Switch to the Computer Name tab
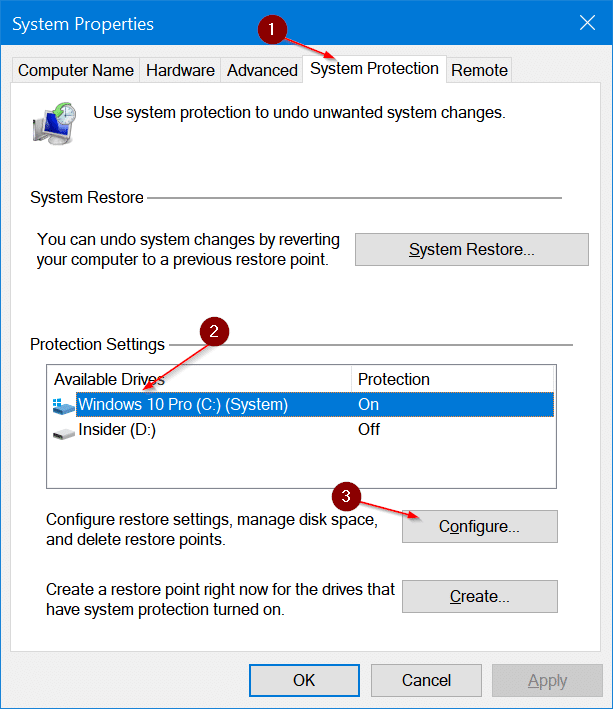This screenshot has height=709, width=613. (76, 70)
